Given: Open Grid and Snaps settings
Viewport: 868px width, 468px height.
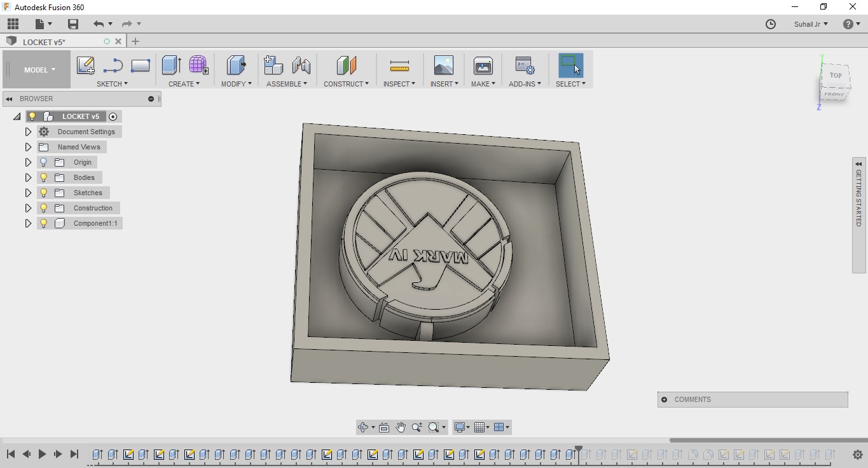Looking at the screenshot, I should [480, 427].
